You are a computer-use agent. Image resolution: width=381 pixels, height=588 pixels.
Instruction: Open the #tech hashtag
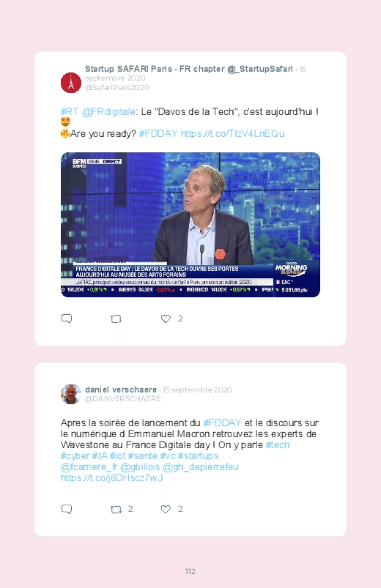click(x=278, y=444)
